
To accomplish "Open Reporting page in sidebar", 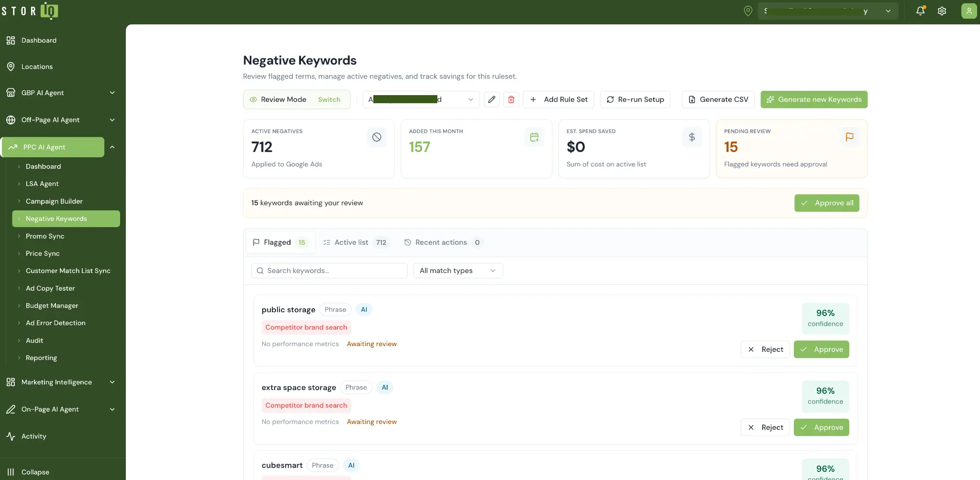I will point(41,358).
